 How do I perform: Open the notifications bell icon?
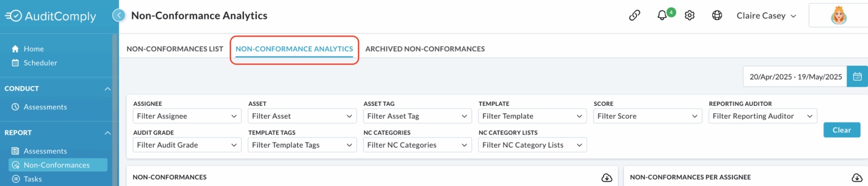coord(662,15)
